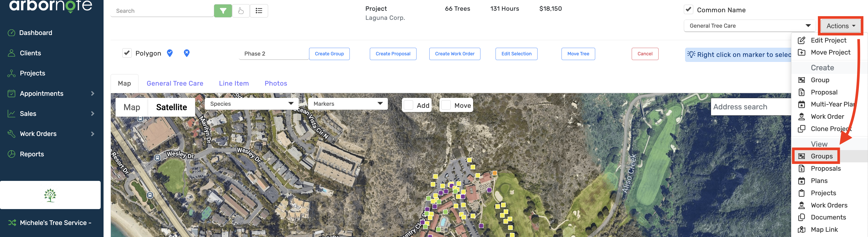Open Reports from the sidebar
Viewport: 868px width, 237px height.
(32, 154)
